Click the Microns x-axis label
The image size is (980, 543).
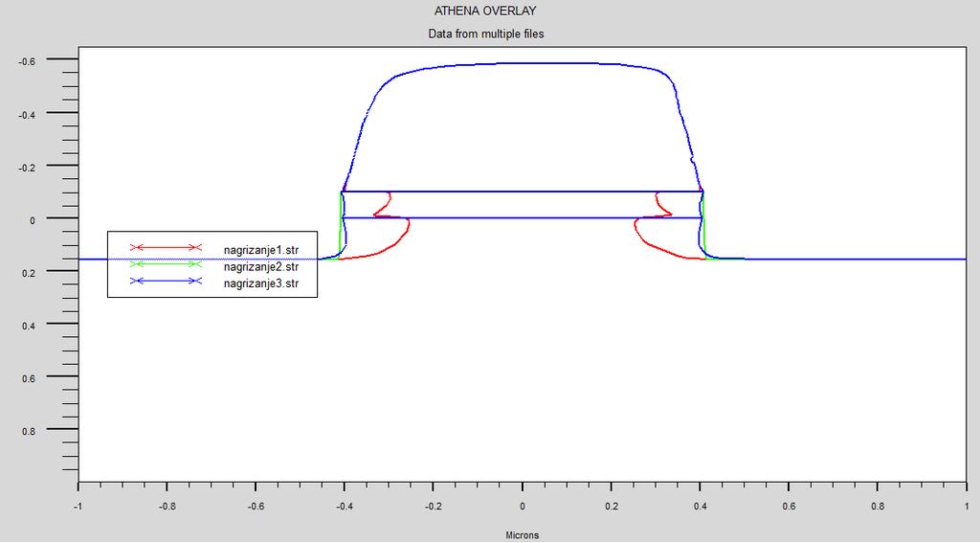522,535
